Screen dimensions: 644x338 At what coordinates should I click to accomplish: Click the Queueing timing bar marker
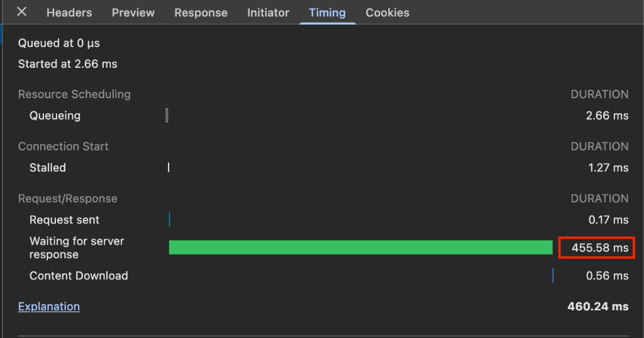coord(167,115)
